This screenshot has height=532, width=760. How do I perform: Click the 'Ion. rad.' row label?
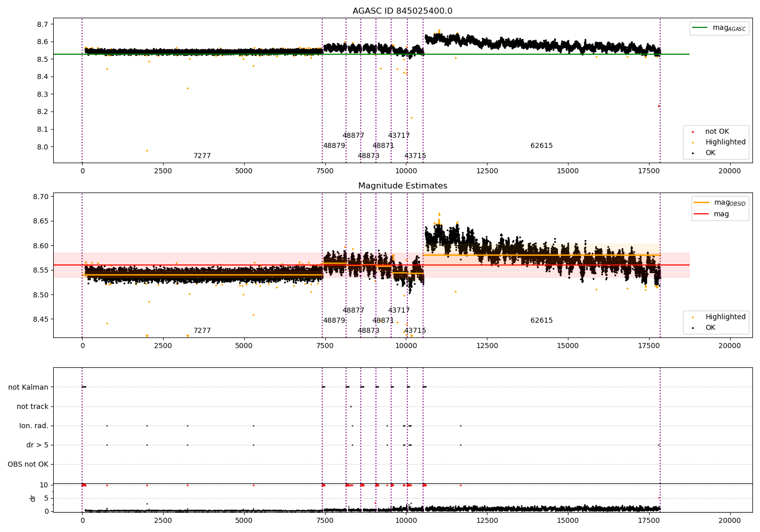(34, 426)
